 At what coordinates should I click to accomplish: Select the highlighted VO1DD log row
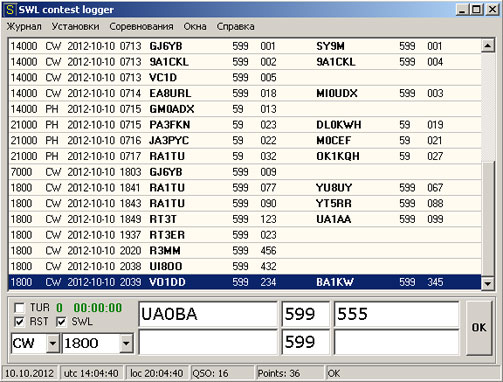click(245, 282)
